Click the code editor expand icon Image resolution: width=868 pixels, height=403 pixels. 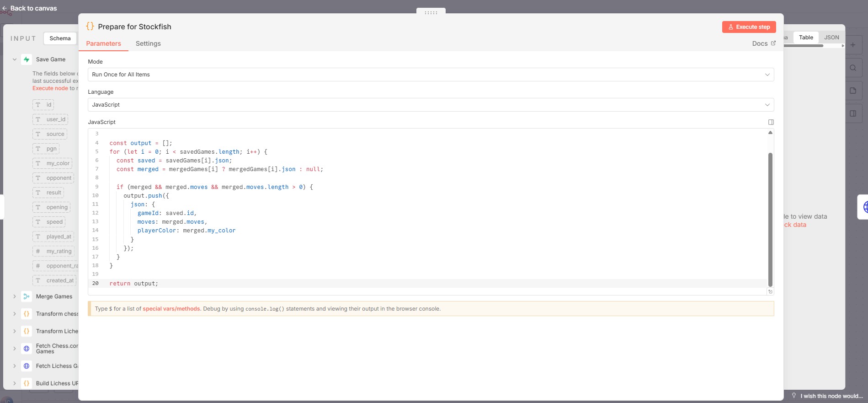point(771,122)
